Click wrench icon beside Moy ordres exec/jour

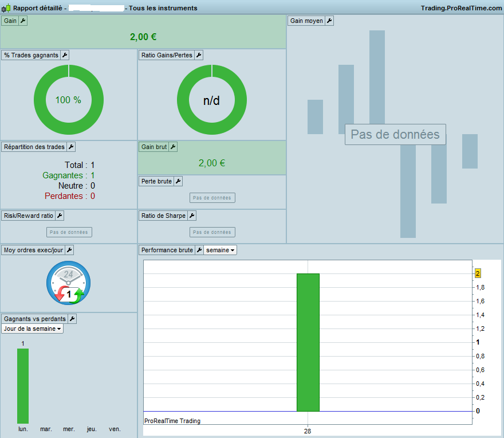click(69, 250)
